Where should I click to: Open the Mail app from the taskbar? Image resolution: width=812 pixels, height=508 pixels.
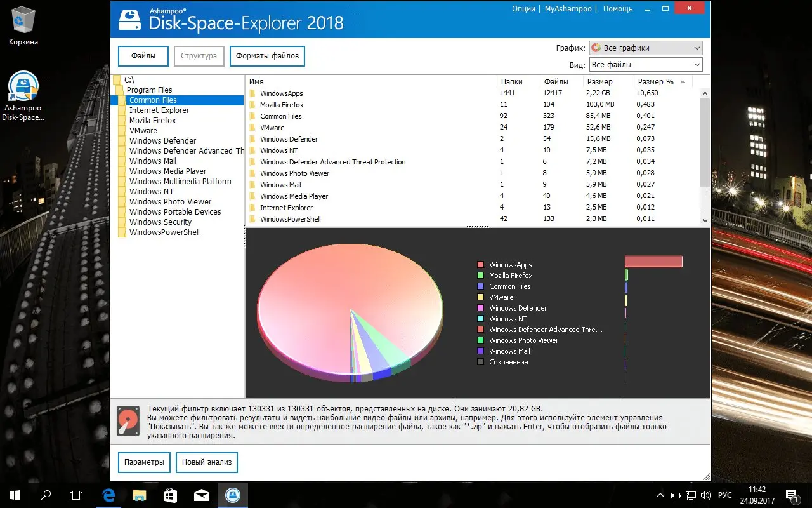pos(202,495)
